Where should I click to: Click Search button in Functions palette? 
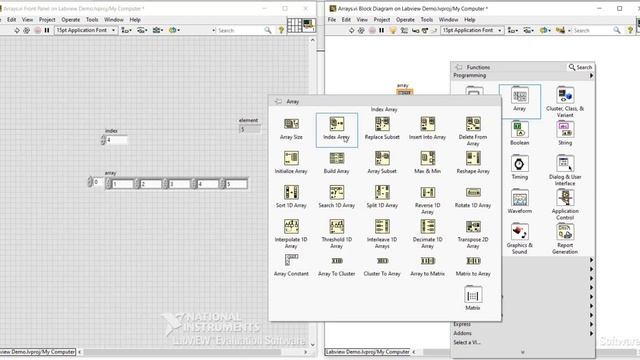580,67
